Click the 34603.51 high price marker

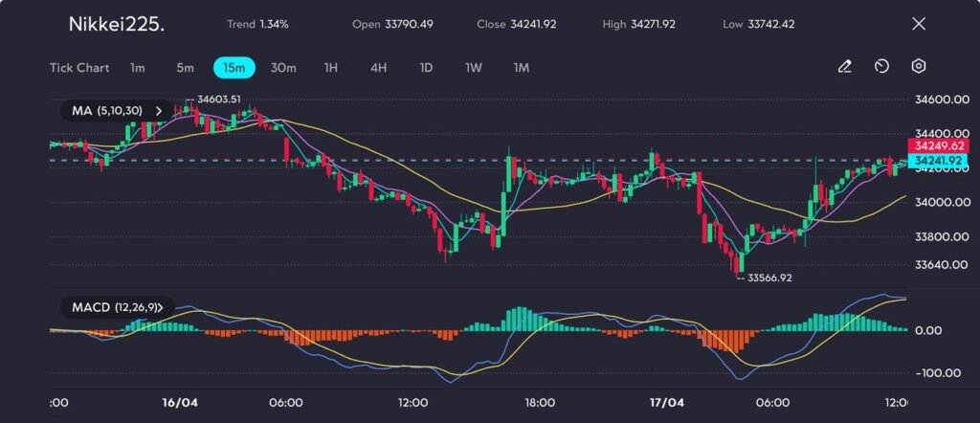217,100
